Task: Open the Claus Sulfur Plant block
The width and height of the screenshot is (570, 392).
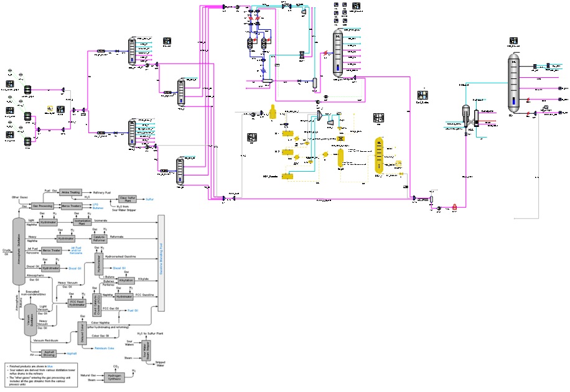Action: click(127, 198)
